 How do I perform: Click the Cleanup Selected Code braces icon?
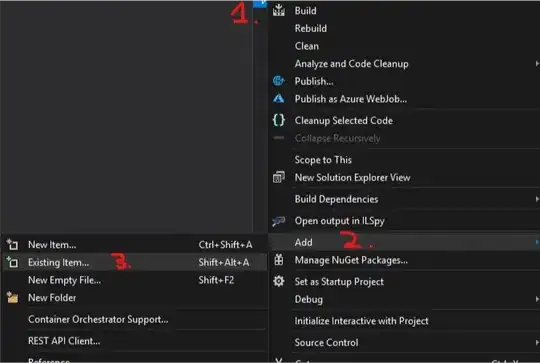[279, 120]
